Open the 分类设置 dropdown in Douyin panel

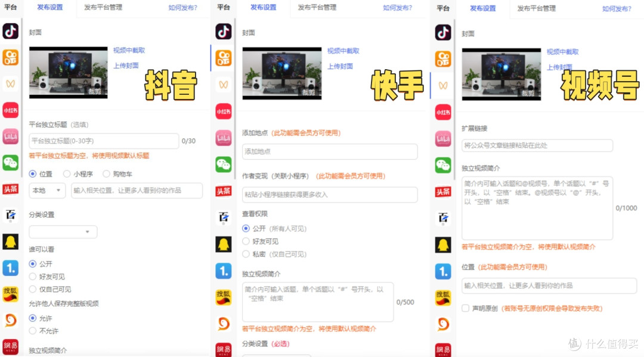tap(63, 232)
